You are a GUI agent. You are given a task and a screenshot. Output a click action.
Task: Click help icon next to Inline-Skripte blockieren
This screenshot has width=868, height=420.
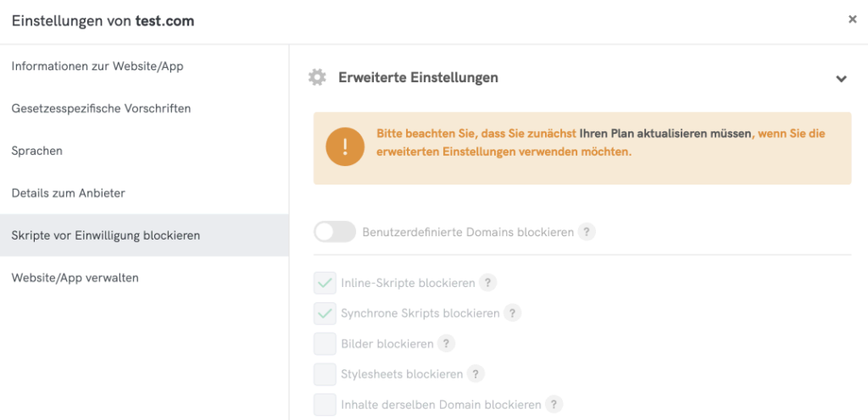pyautogui.click(x=487, y=283)
